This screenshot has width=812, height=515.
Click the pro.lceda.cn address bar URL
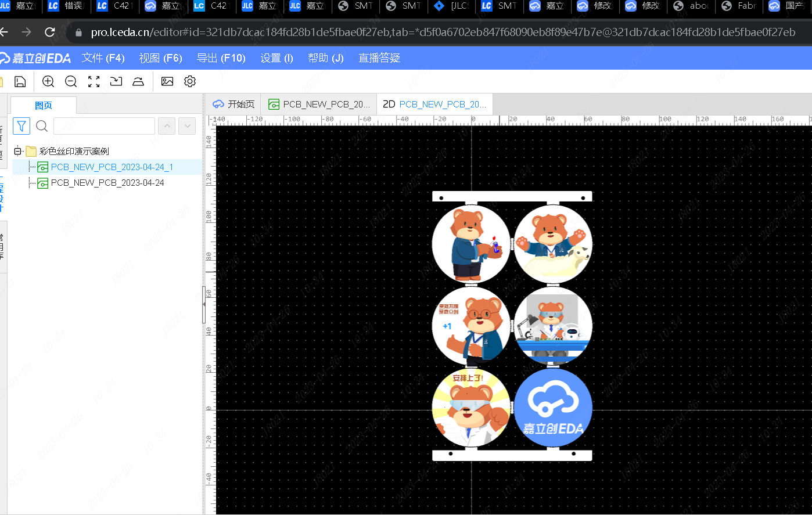pyautogui.click(x=443, y=33)
